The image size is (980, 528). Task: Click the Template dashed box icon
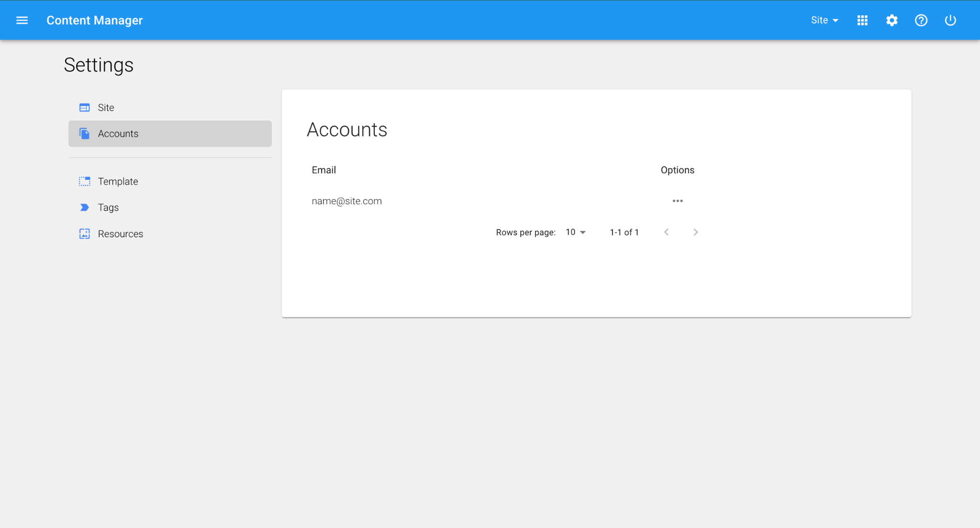pyautogui.click(x=85, y=181)
